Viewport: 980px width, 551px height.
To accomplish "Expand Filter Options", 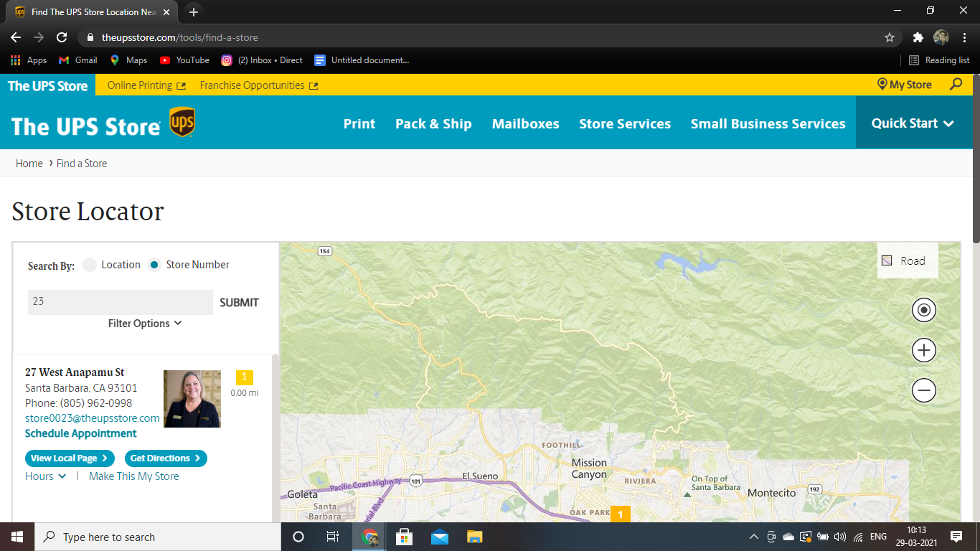I will point(145,324).
